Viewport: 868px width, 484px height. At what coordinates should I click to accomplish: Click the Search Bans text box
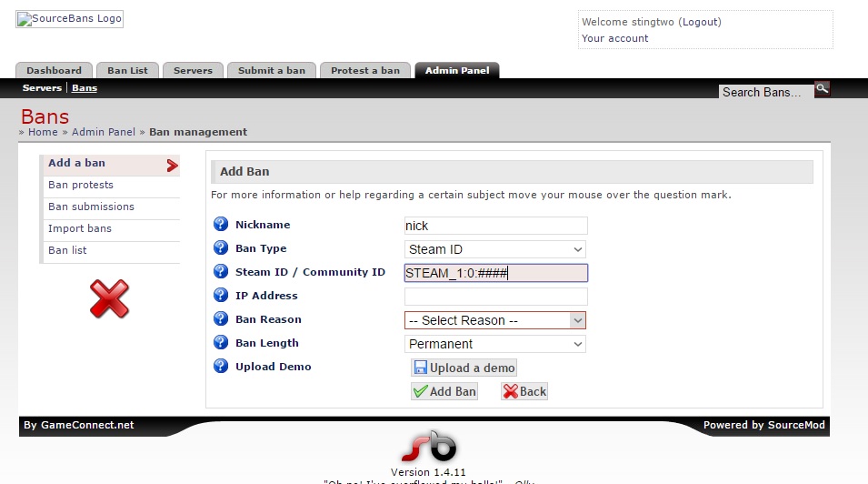tap(764, 92)
